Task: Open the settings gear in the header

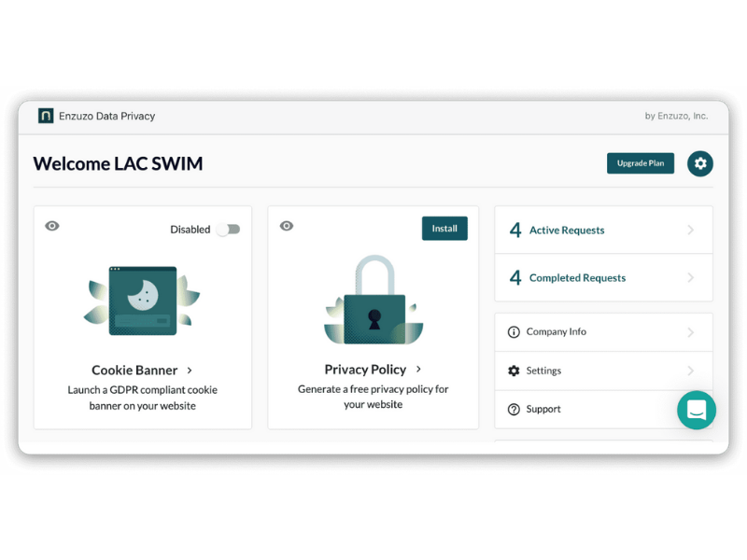Action: tap(699, 162)
